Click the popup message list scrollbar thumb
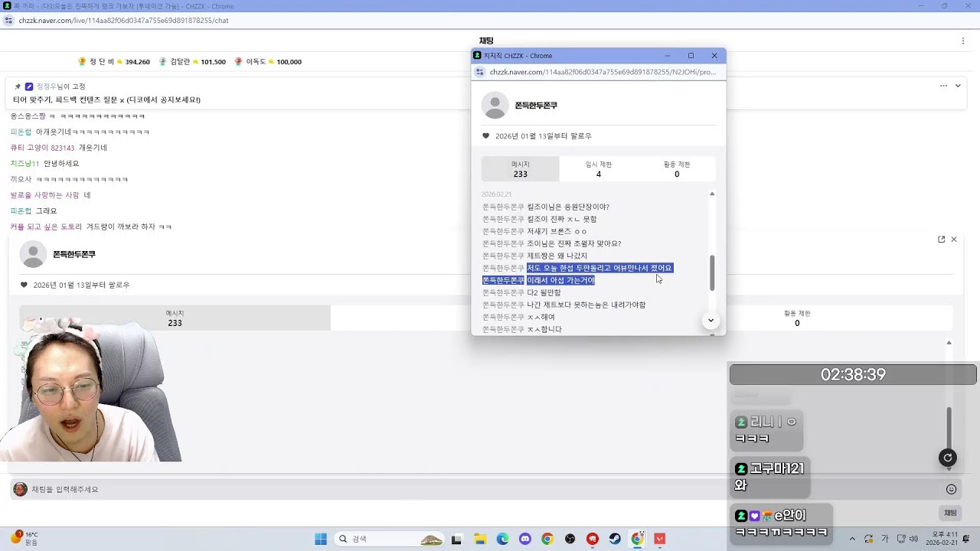 tap(712, 273)
